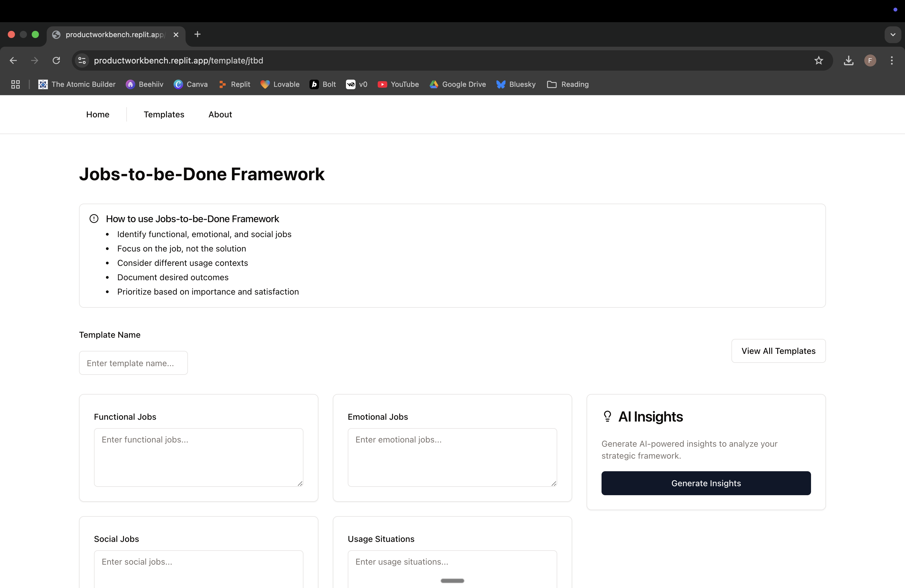905x588 pixels.
Task: Open the YouTube bookmark
Action: 398,84
